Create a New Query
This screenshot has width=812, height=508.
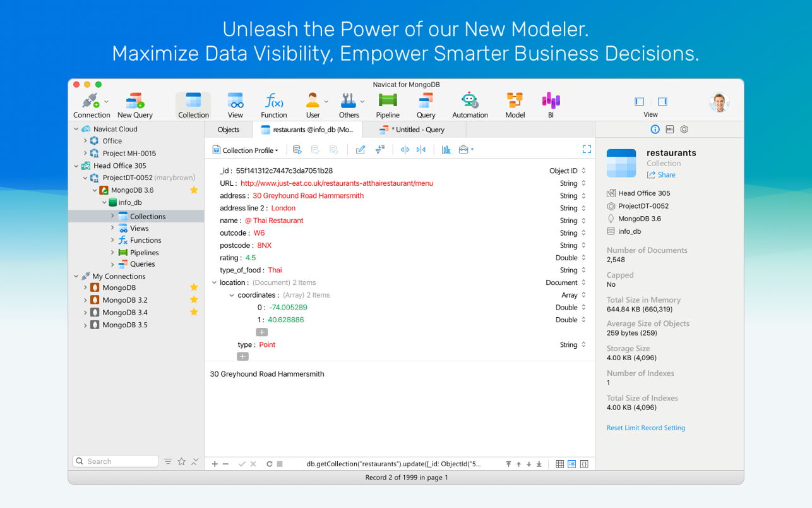(134, 106)
